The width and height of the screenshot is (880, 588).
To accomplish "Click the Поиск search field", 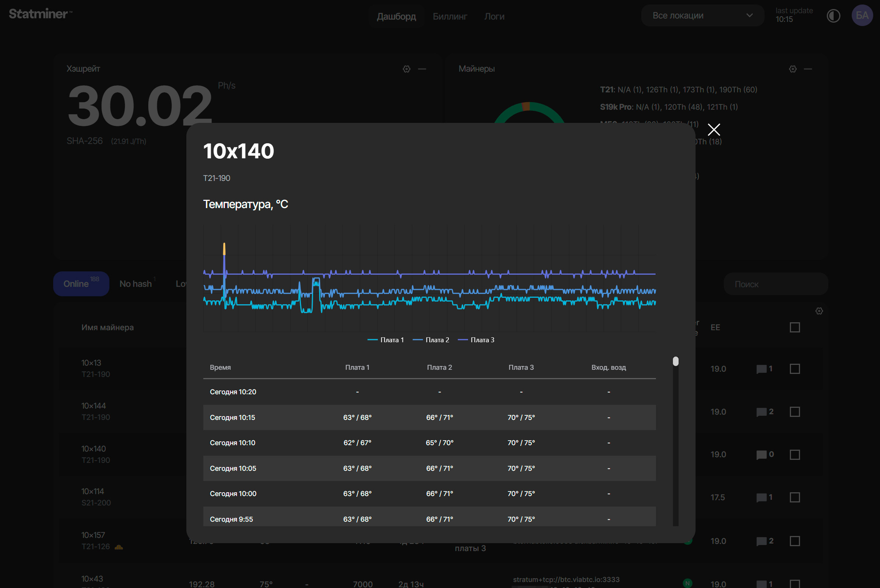I will (776, 284).
